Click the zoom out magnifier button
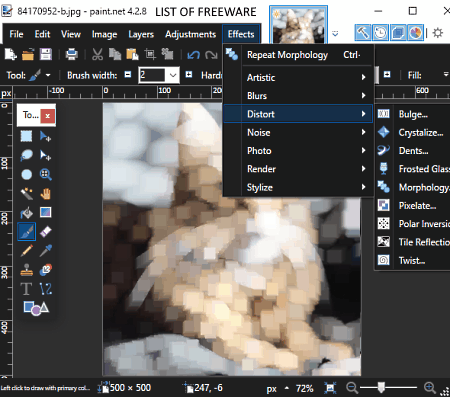450x397 pixels. [352, 388]
